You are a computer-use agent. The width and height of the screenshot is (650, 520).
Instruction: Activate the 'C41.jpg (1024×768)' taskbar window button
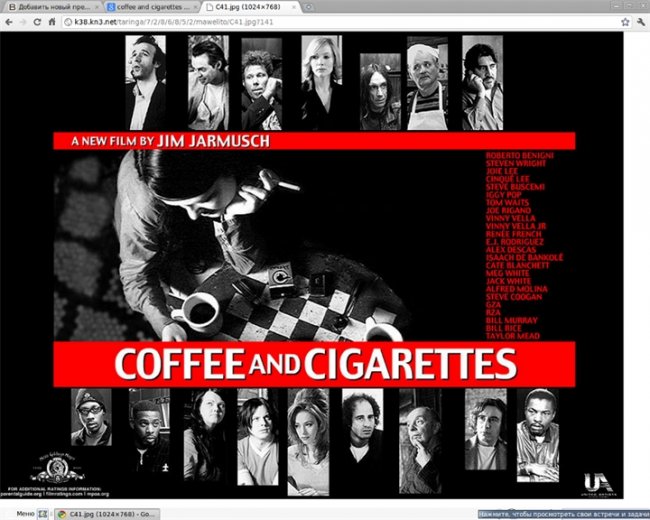pyautogui.click(x=103, y=513)
